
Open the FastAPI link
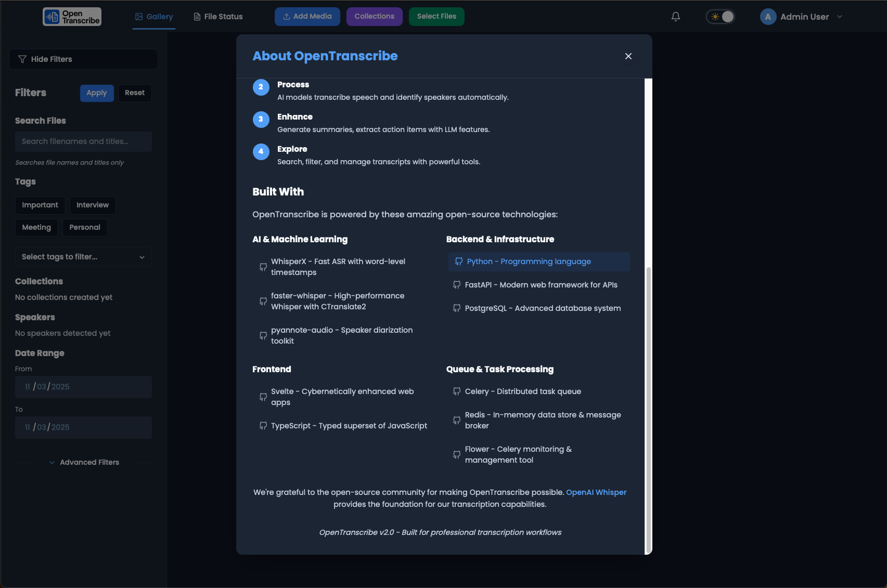point(539,285)
